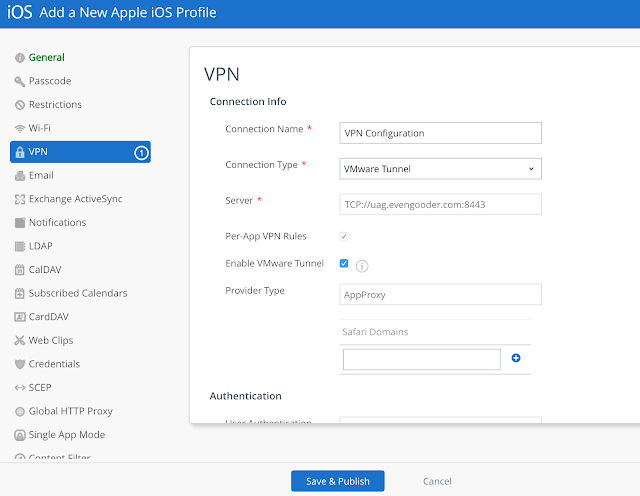Click Cancel to discard profile
The image size is (640, 496).
click(437, 482)
